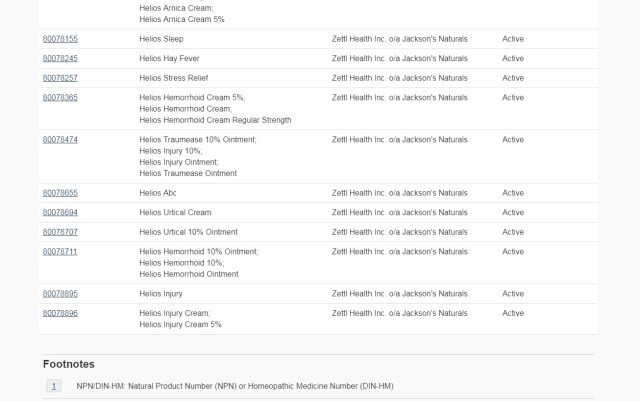Click footnote number 1 marker
The height and width of the screenshot is (401, 640).
pos(54,386)
